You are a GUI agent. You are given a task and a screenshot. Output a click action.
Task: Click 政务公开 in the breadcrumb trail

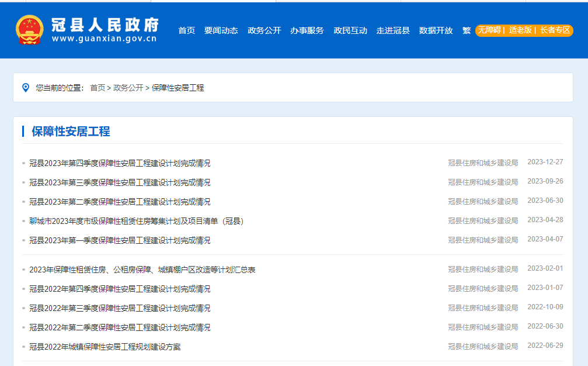(128, 88)
